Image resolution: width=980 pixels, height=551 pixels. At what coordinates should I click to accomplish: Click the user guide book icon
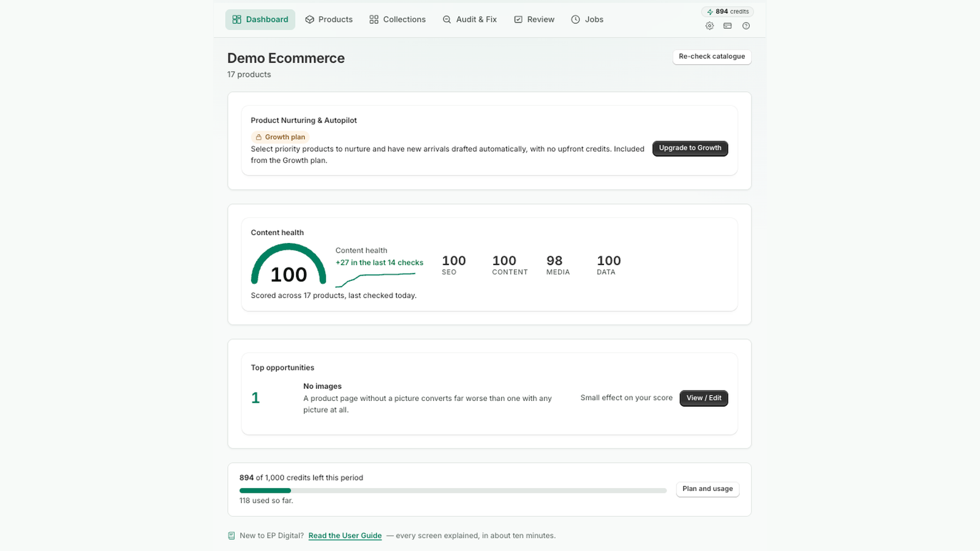(x=232, y=536)
